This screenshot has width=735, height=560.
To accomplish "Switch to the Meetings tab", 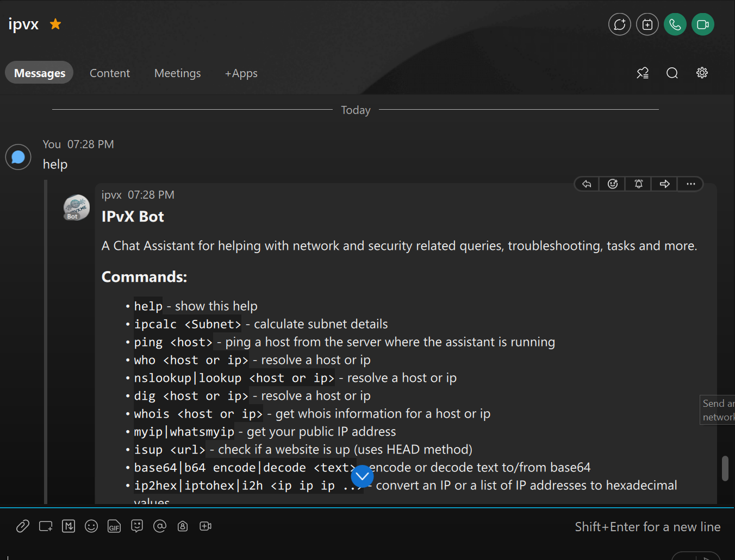I will 177,73.
